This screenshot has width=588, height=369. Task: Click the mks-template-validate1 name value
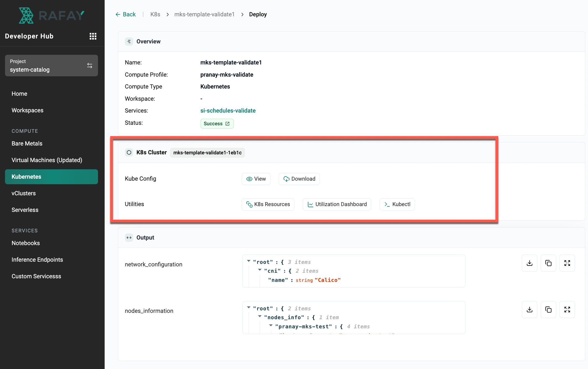[x=231, y=63]
